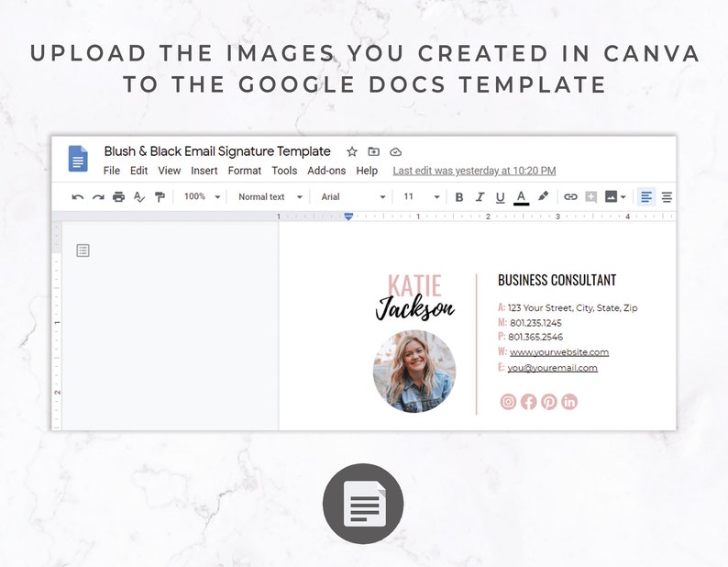Star the Blush & Black document
728x567 pixels.
click(352, 151)
